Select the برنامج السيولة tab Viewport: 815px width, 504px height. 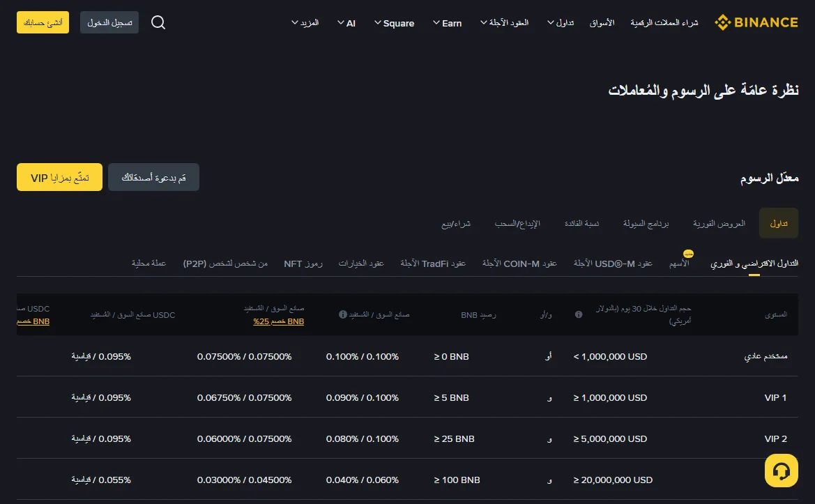click(646, 224)
